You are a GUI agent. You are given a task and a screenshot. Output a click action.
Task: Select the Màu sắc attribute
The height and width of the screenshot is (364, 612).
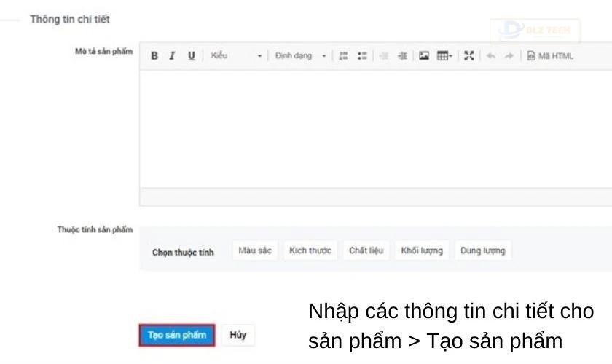tap(255, 250)
